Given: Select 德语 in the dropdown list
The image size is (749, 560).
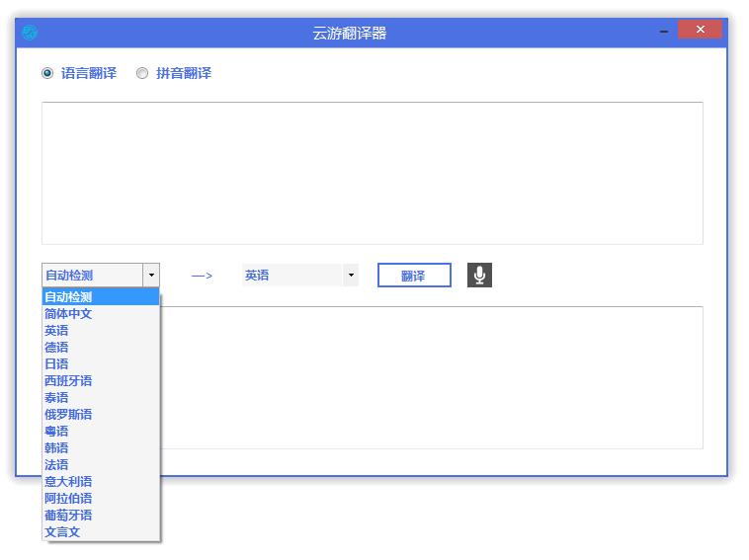Looking at the screenshot, I should 56,348.
